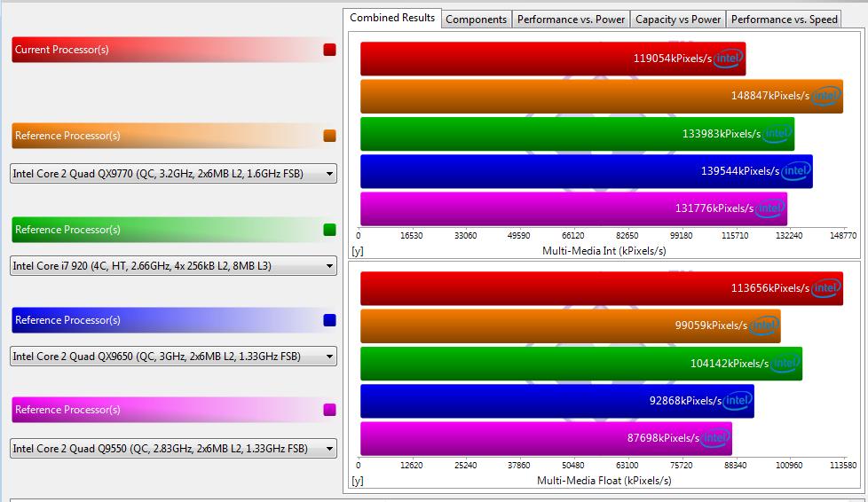Click the Intel logo on 99059kPixels/s bar
The image size is (868, 502).
[x=763, y=326]
